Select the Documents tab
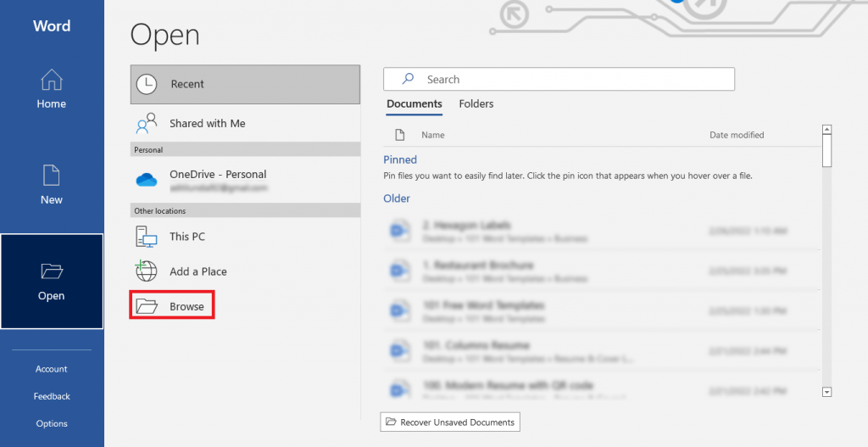 415,103
